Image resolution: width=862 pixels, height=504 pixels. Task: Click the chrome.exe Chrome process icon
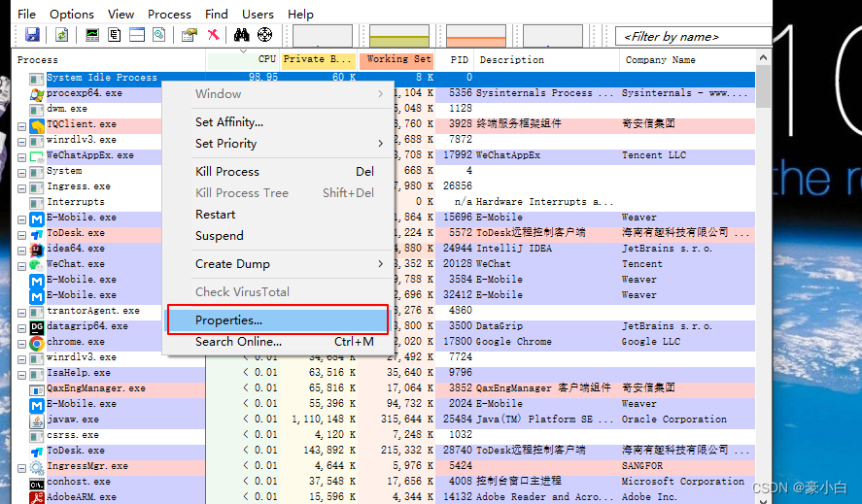coord(37,343)
